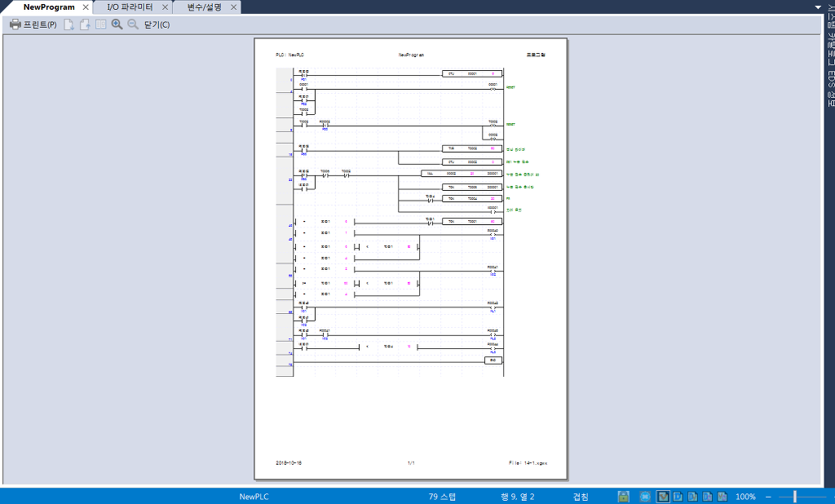Click the NewProgram title on preview page
The image size is (835, 504).
[411, 55]
